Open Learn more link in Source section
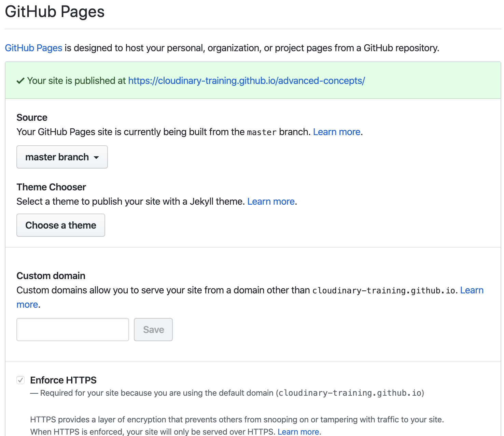The width and height of the screenshot is (504, 436). tap(337, 132)
